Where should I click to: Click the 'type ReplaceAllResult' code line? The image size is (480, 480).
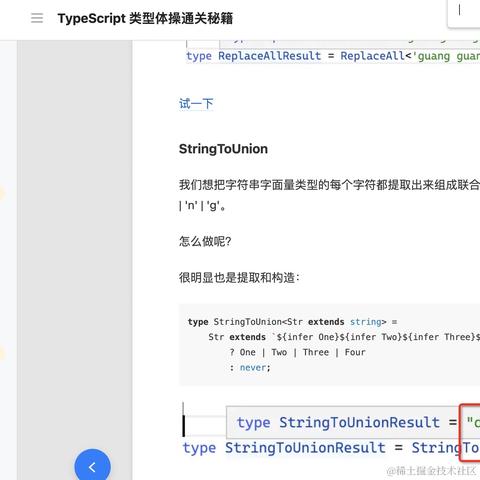(x=333, y=56)
